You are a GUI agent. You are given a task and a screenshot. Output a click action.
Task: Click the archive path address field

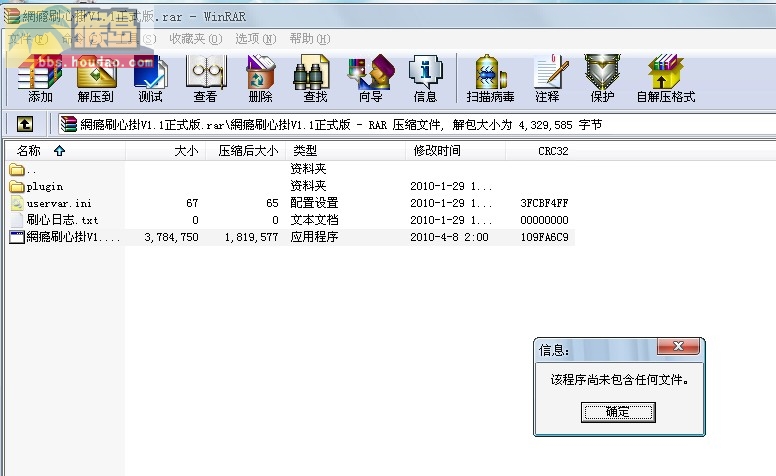tap(416, 124)
